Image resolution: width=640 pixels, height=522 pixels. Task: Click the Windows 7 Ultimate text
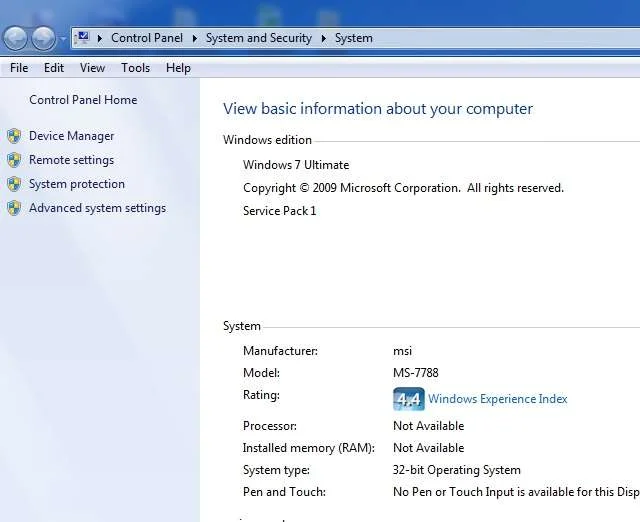pos(296,165)
